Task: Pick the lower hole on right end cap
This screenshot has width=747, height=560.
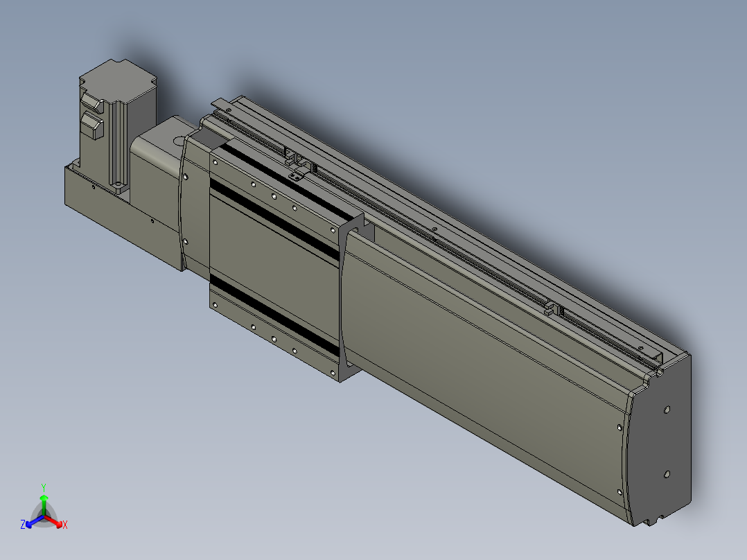Action: (667, 474)
